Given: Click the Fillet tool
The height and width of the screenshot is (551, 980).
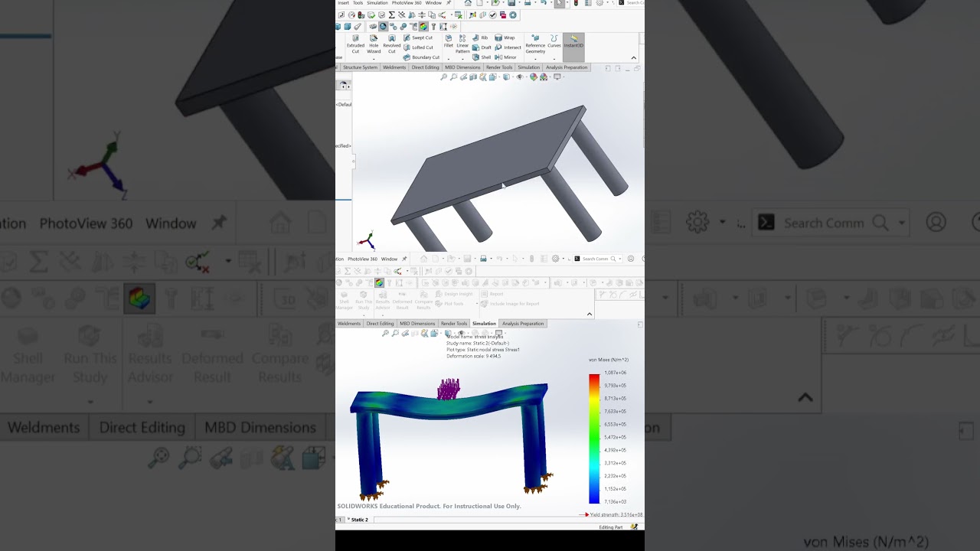Looking at the screenshot, I should click(x=449, y=41).
